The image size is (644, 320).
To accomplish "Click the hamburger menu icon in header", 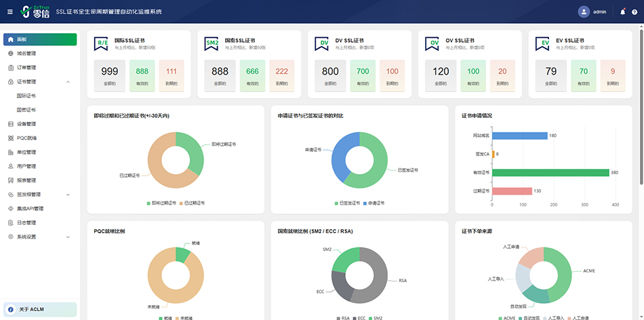I will tap(9, 12).
